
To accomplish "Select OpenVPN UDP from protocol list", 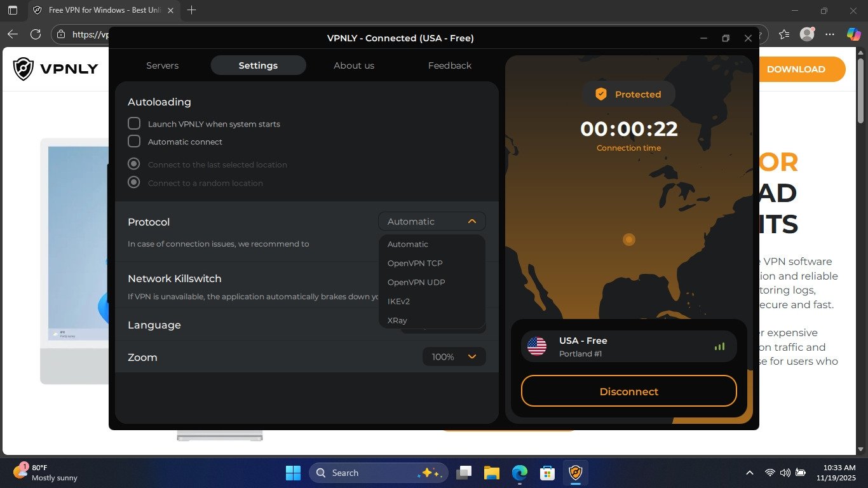I will tap(416, 282).
